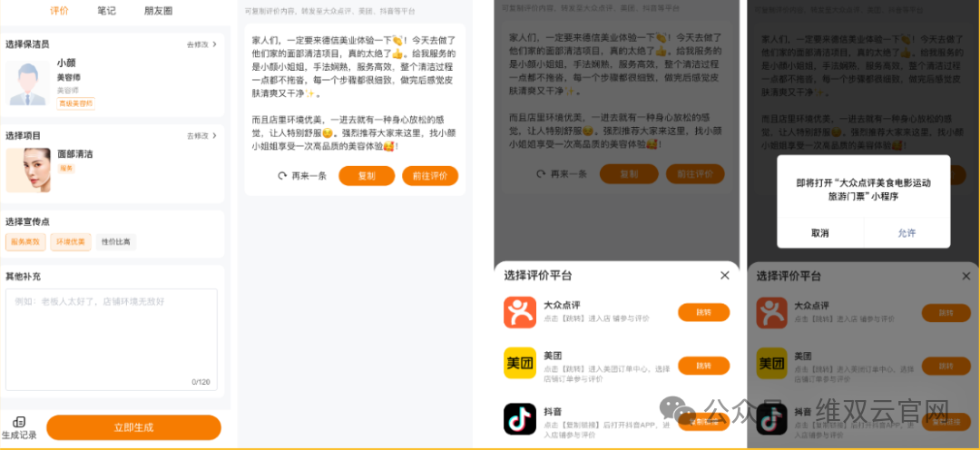
Task: Tap the dimmed 美团 icon behind the dialog
Action: pos(772,364)
